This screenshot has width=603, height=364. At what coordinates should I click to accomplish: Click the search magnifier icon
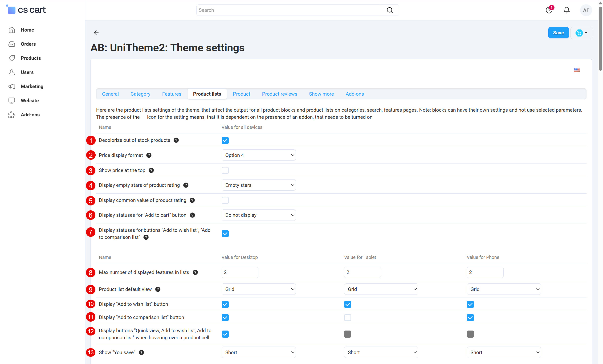click(390, 10)
